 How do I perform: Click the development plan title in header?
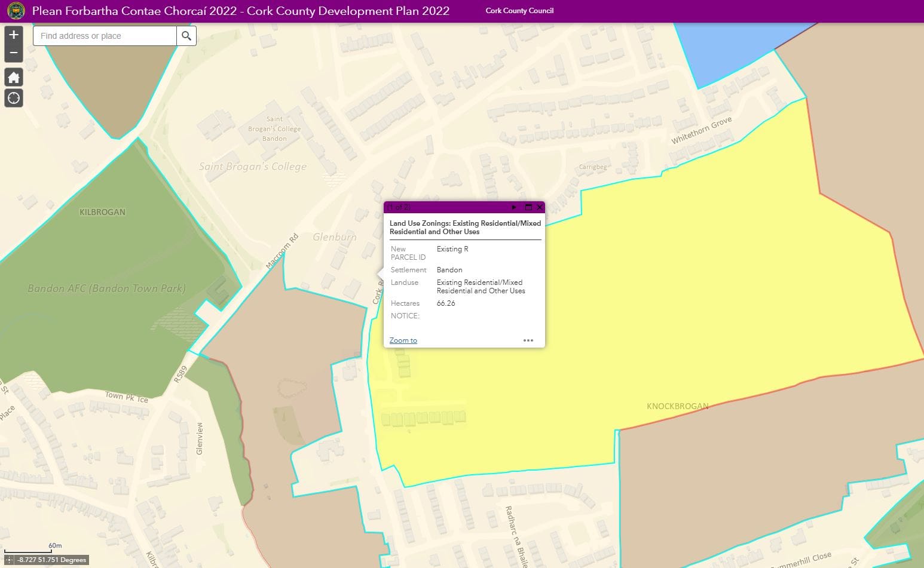[x=241, y=11]
